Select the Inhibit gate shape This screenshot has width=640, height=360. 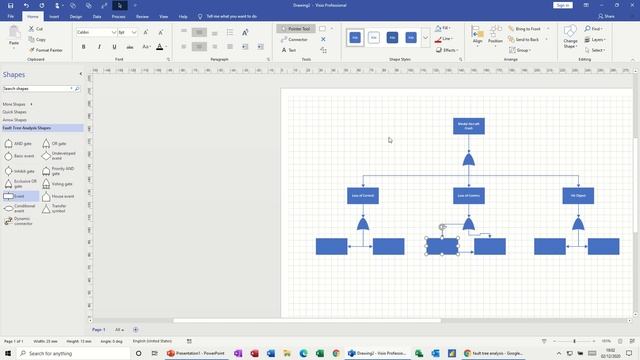coord(19,171)
